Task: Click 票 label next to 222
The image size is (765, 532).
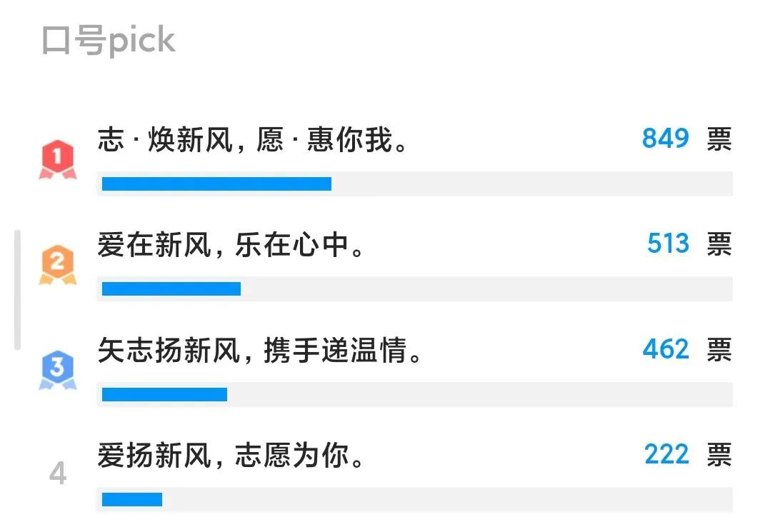Action: pyautogui.click(x=719, y=456)
